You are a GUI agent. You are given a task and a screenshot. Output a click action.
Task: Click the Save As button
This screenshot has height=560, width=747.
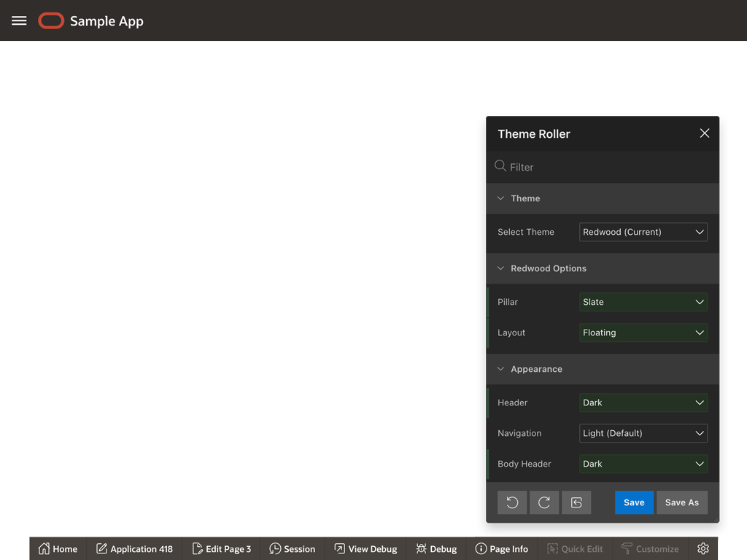point(681,502)
